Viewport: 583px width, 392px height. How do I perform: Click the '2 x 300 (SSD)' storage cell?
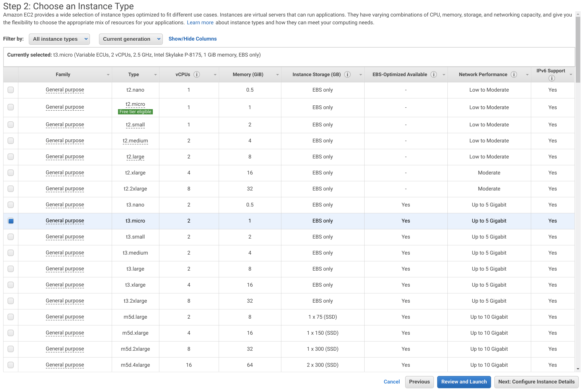click(323, 365)
